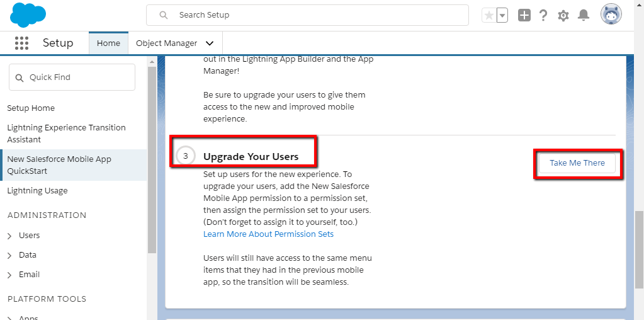
Task: Click the Salesforce cloud logo
Action: 28,14
